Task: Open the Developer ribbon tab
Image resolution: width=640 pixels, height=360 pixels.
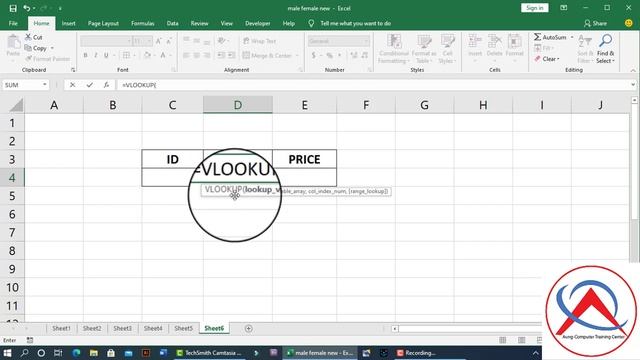Action: [258, 23]
